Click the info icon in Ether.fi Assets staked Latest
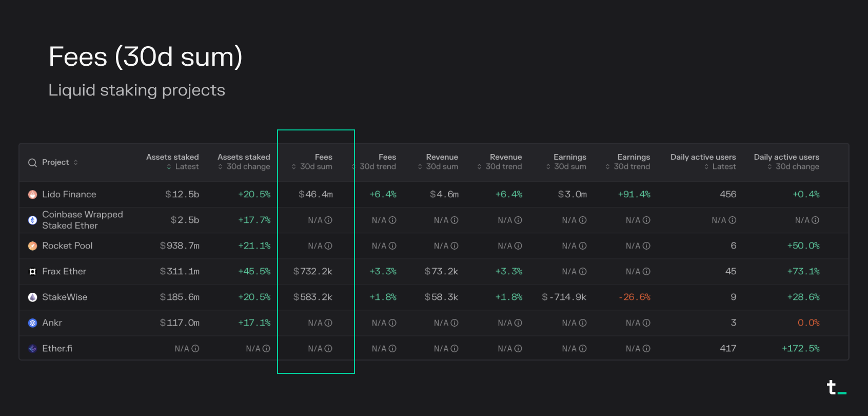Viewport: 868px width, 416px height. tap(195, 349)
